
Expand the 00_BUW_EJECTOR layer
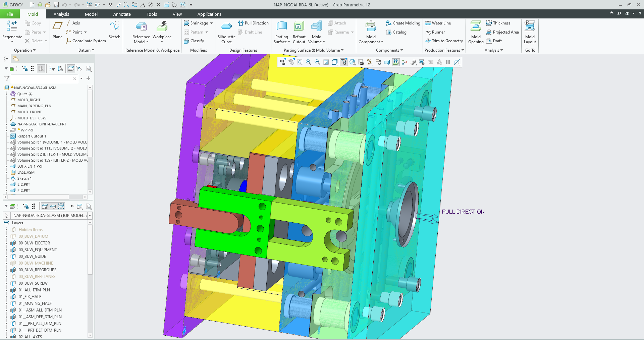pos(6,243)
